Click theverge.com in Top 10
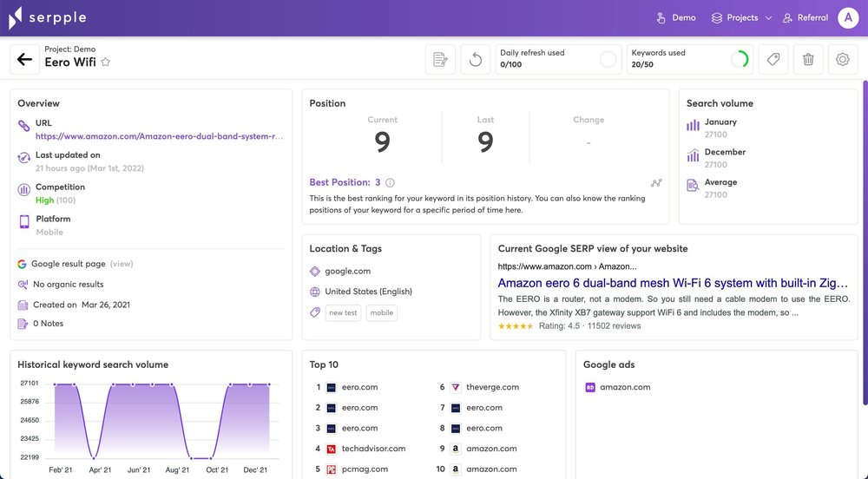Image resolution: width=868 pixels, height=479 pixels. [x=493, y=387]
